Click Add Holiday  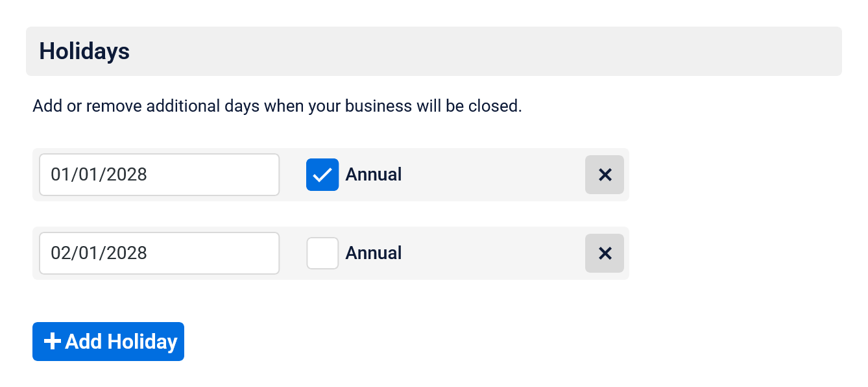pyautogui.click(x=108, y=341)
